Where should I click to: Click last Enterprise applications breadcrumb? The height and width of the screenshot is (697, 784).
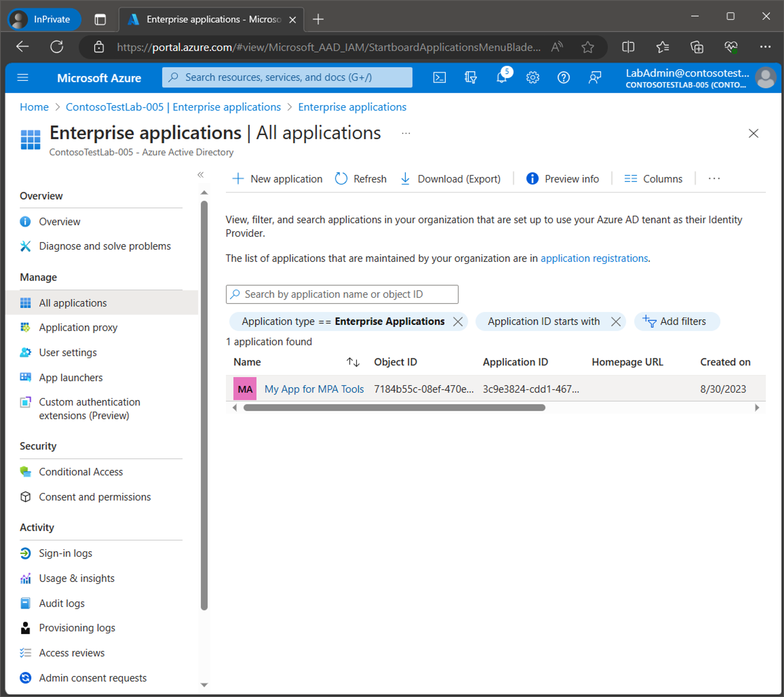tap(352, 107)
